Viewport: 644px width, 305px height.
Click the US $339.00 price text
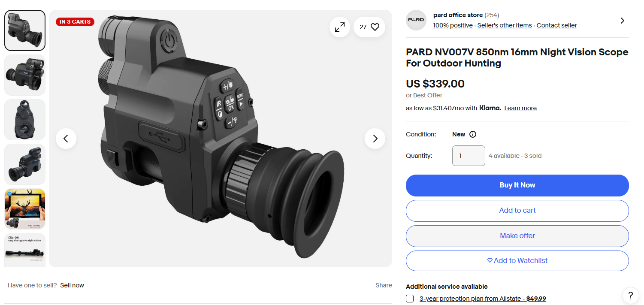pos(435,84)
